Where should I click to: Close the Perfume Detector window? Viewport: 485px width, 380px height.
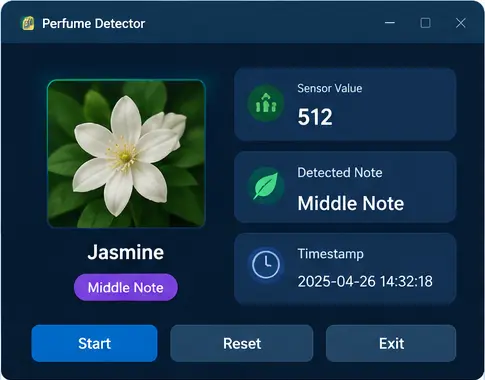461,23
